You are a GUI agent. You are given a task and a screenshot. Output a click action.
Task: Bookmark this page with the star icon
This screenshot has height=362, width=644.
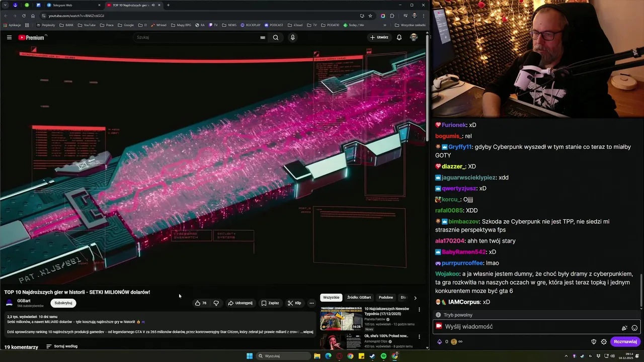(x=370, y=16)
